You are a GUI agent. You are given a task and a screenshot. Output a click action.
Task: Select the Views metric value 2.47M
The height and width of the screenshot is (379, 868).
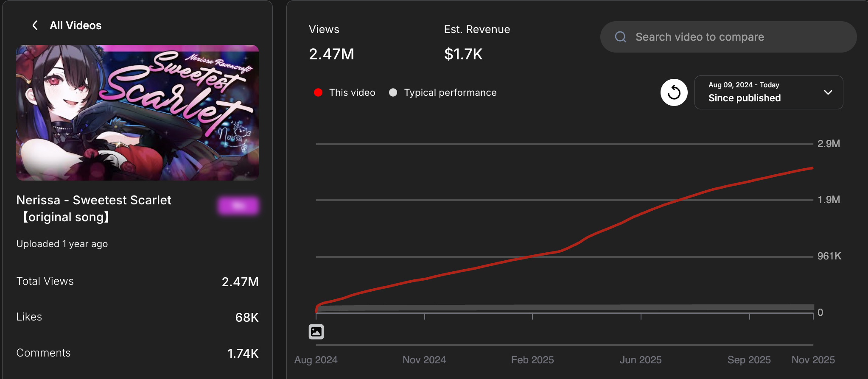[331, 54]
